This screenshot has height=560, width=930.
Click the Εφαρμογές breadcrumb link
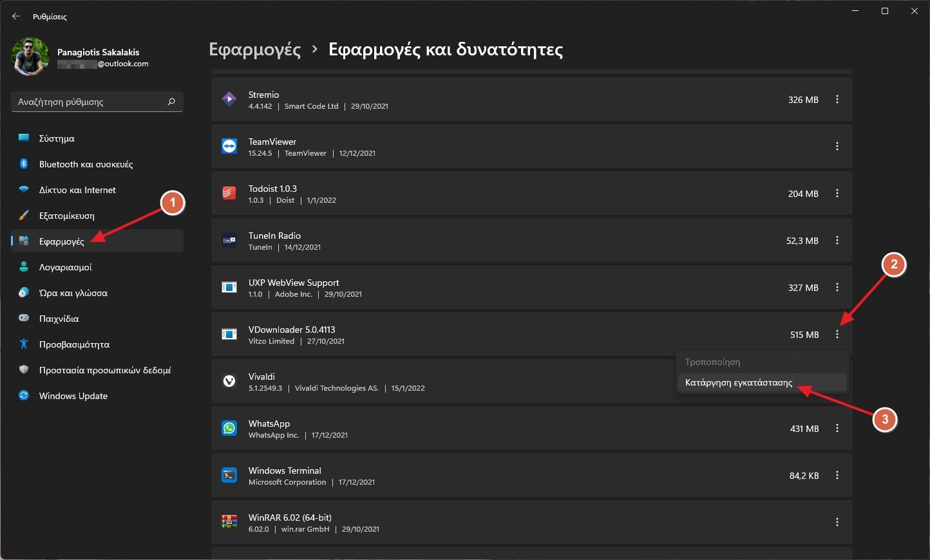point(255,50)
